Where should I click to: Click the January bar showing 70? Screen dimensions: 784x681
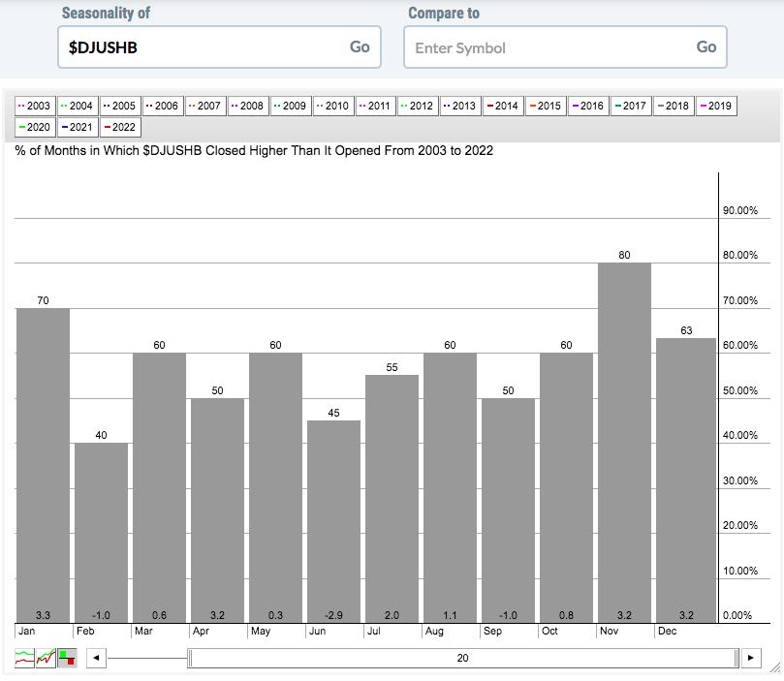point(43,465)
